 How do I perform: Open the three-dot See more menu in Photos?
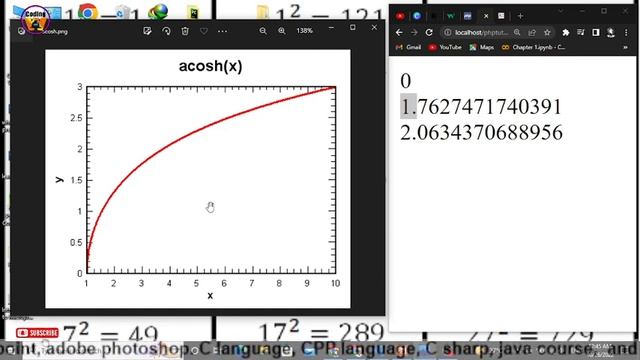coord(222,31)
